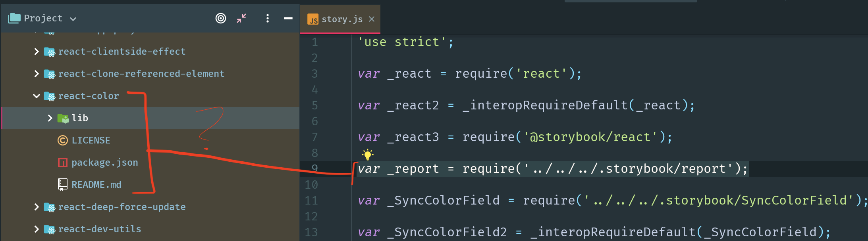Open the Project header dropdown arrow
The image size is (868, 241).
[73, 18]
